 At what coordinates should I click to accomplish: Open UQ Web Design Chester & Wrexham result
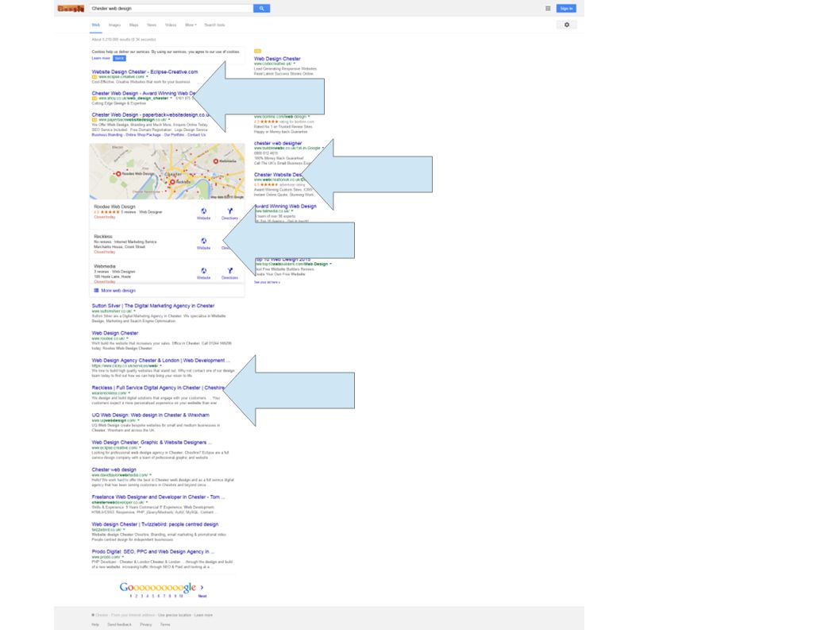coord(151,415)
